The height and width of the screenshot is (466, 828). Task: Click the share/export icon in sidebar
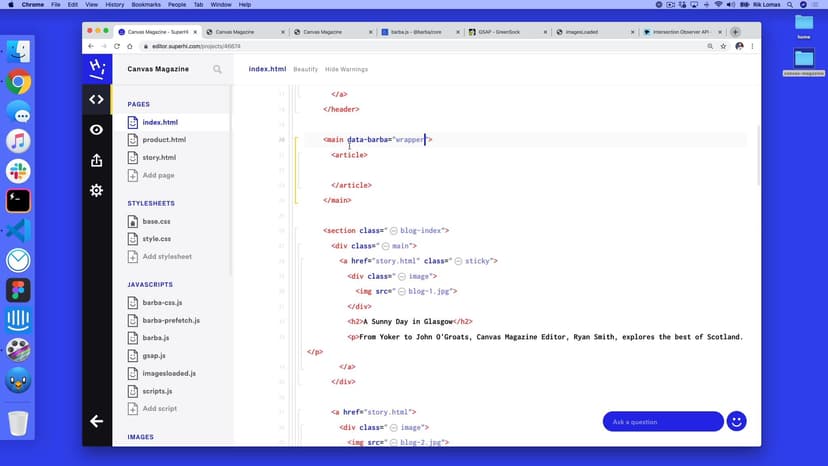pyautogui.click(x=96, y=160)
